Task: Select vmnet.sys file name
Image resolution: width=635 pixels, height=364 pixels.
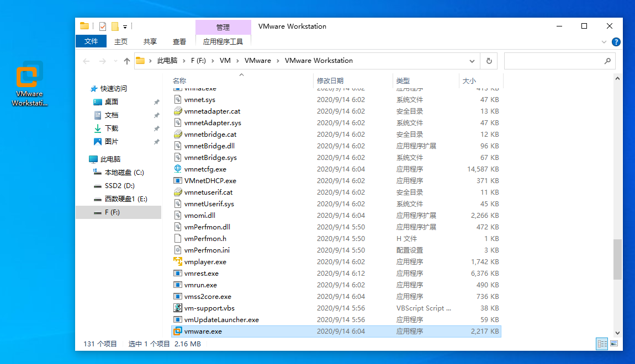Action: point(200,99)
